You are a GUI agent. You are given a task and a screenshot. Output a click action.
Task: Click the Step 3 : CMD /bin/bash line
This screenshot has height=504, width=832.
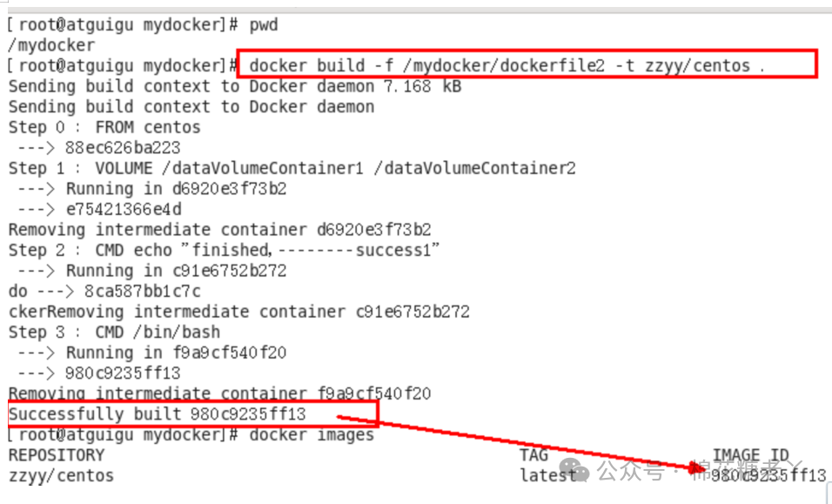[114, 333]
